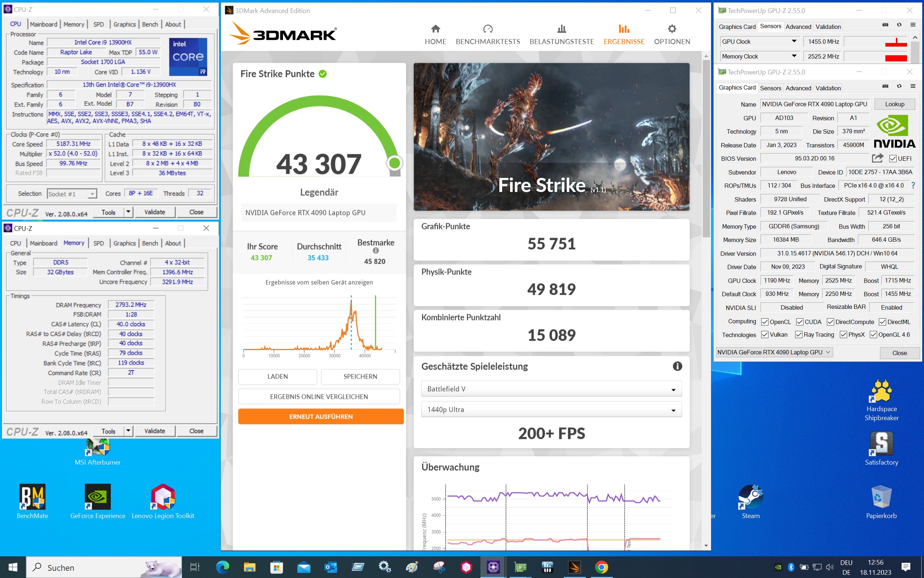The width and height of the screenshot is (924, 578).
Task: Toggle the OpenGL 4.6 checkbox
Action: tap(873, 335)
